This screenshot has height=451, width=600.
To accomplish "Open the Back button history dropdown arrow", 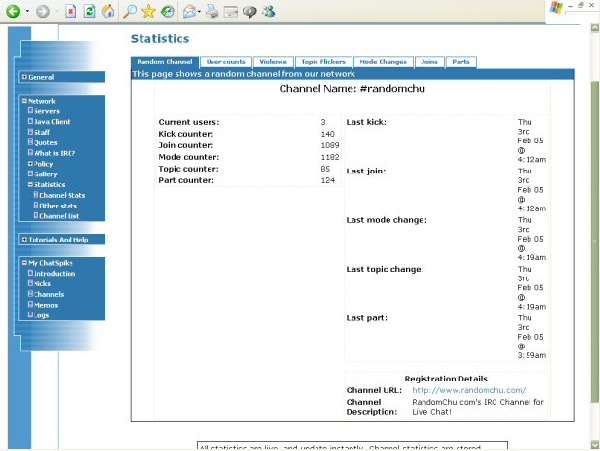I will (x=27, y=11).
